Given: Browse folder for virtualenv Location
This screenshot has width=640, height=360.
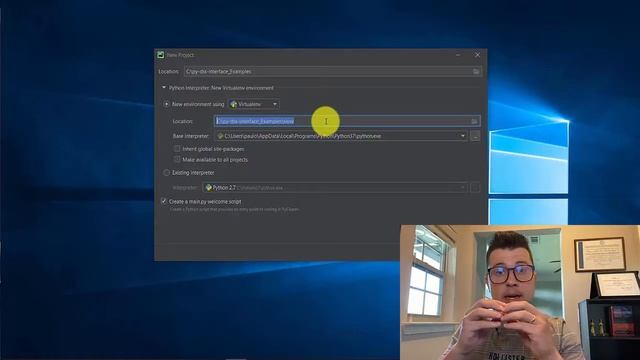Looking at the screenshot, I should [474, 121].
